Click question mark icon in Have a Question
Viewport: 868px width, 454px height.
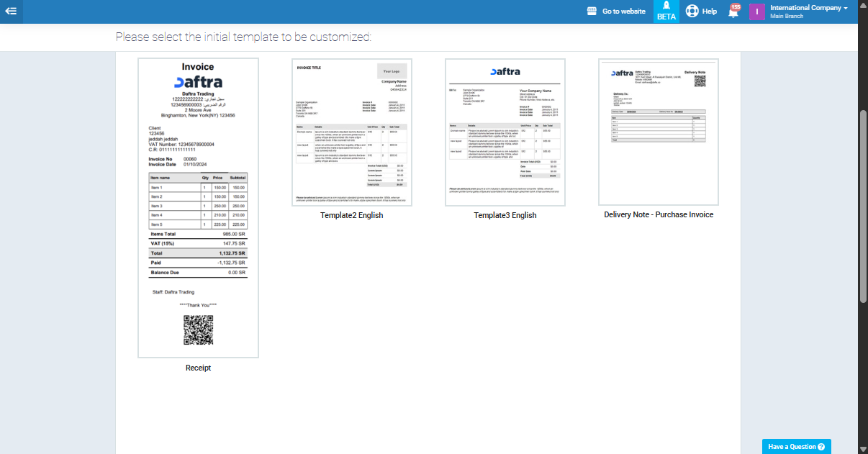pyautogui.click(x=821, y=447)
